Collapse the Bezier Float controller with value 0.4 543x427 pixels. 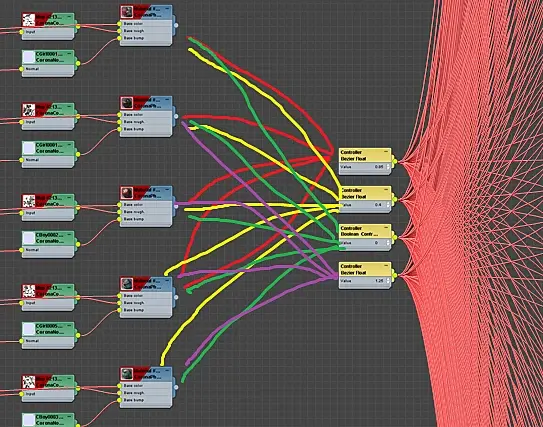click(x=386, y=190)
